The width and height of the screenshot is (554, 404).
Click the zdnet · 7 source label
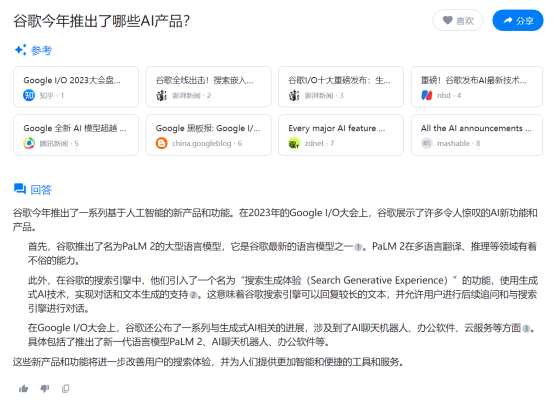319,143
